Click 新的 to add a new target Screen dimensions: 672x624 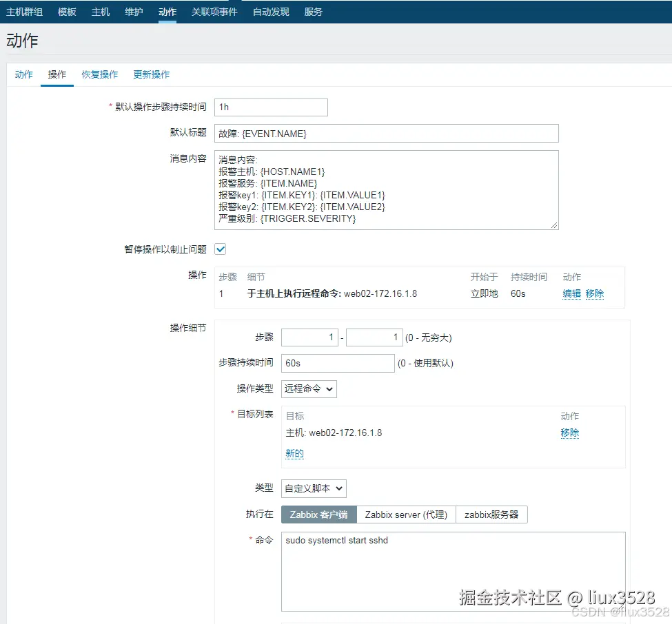[x=294, y=453]
